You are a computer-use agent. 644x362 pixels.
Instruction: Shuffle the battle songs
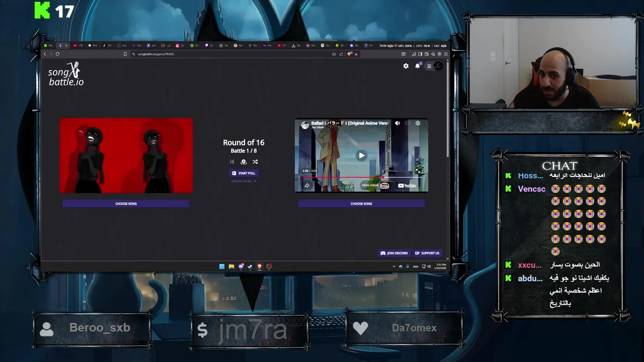pos(255,162)
